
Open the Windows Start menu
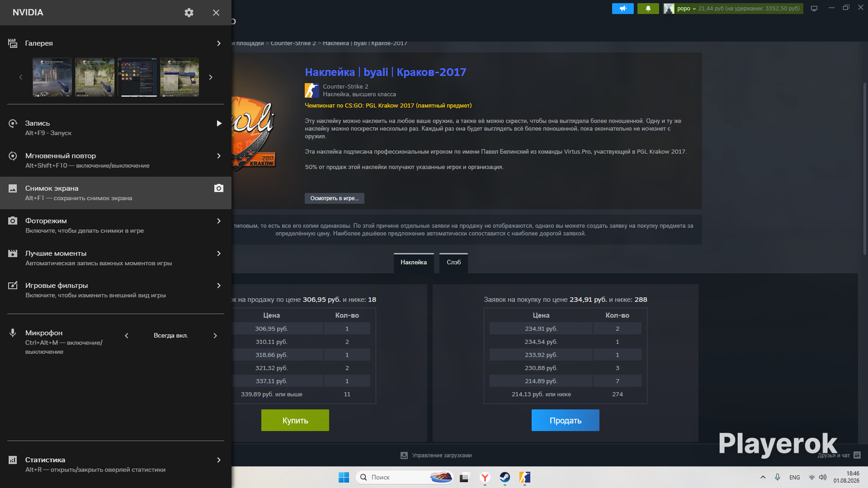(344, 477)
